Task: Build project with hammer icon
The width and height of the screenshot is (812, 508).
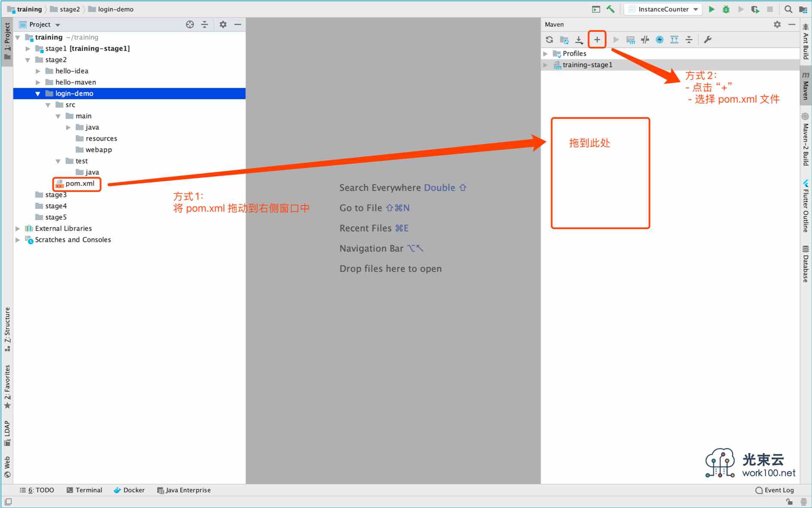Action: pos(610,9)
